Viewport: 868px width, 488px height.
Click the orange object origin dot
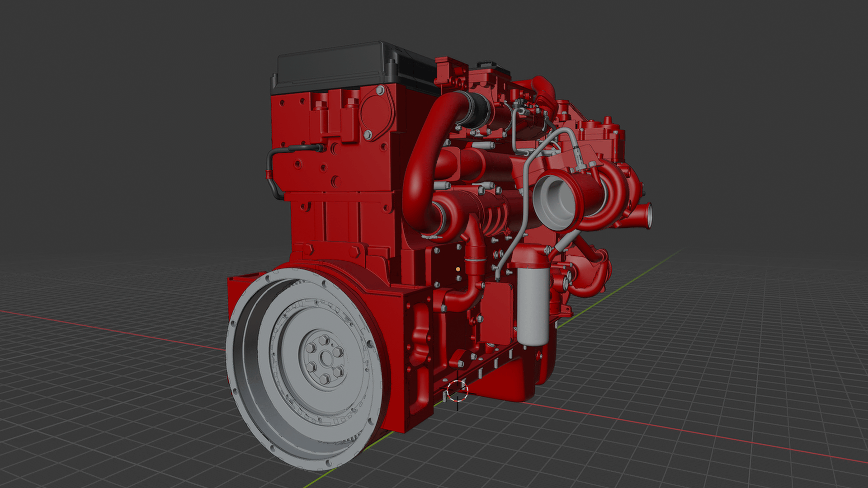[458, 269]
